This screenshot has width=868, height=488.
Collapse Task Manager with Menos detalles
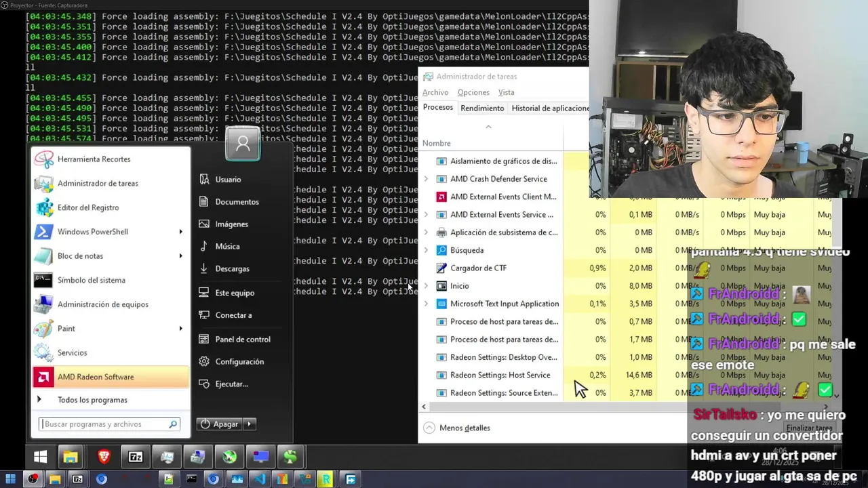coord(456,428)
